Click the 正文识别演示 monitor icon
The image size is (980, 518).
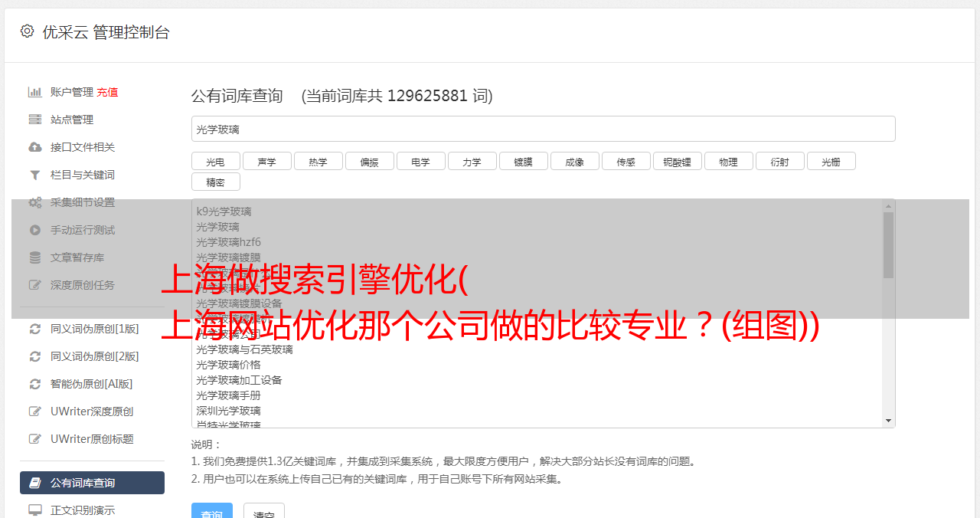(x=35, y=510)
